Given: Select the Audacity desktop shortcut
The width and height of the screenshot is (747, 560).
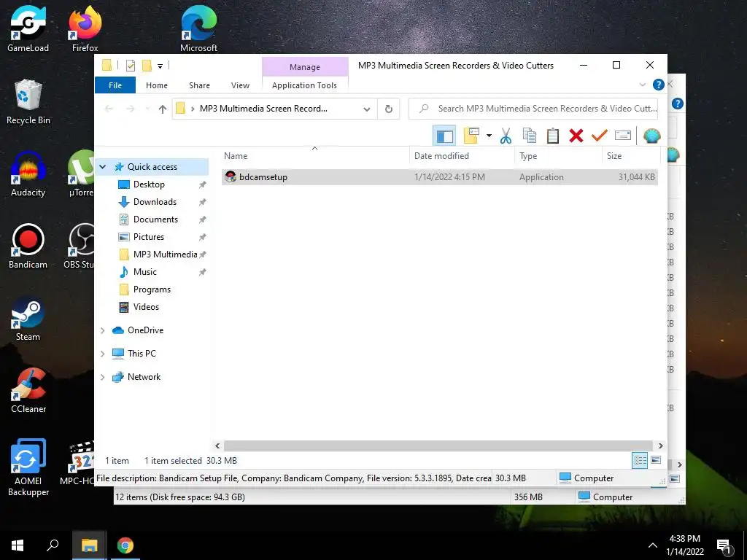Looking at the screenshot, I should coord(28,174).
